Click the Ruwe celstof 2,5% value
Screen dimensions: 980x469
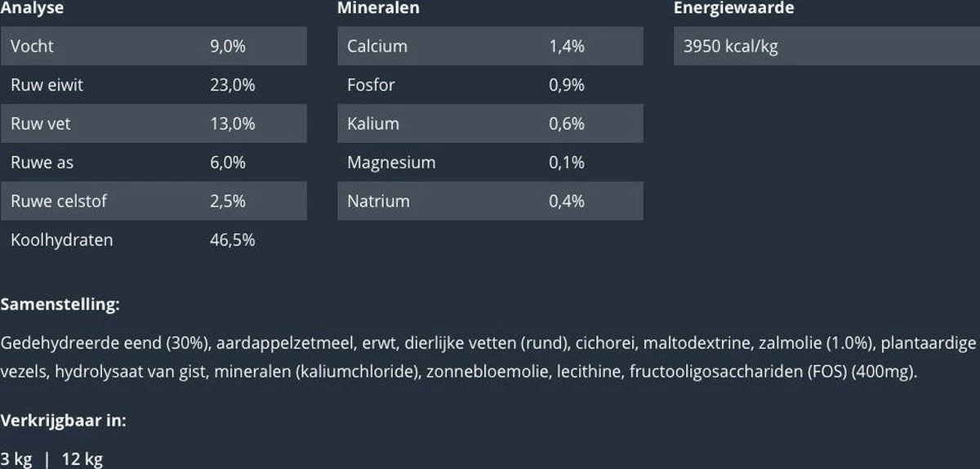pyautogui.click(x=228, y=201)
